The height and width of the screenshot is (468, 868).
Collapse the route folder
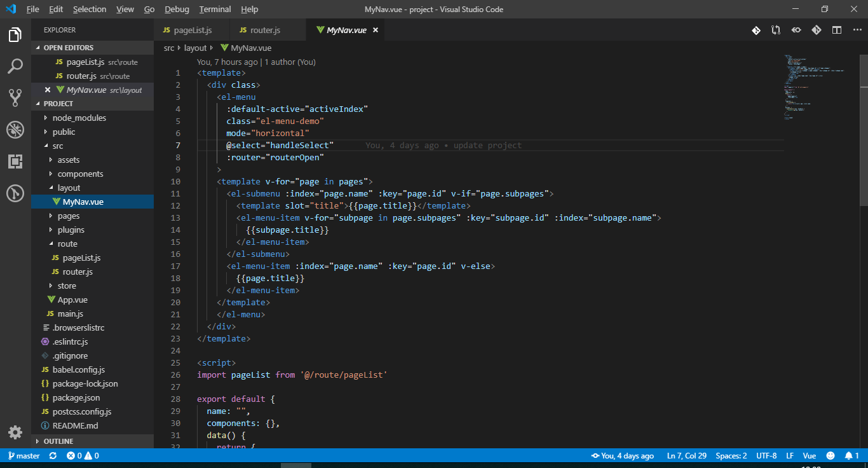(51, 244)
